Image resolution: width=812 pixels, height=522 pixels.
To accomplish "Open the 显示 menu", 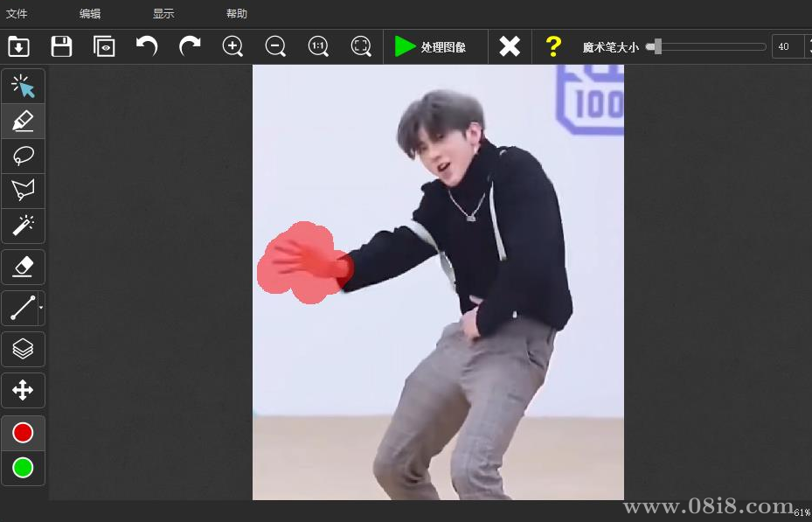I will point(163,13).
